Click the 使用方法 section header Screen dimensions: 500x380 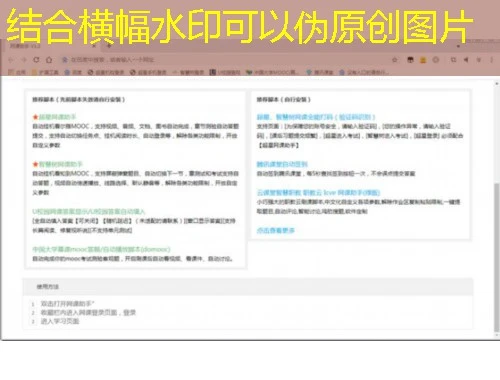248,287
